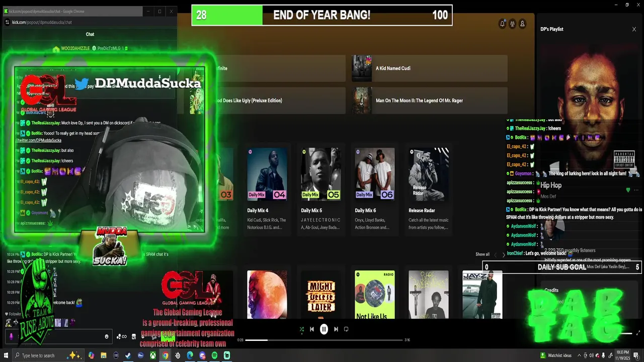Click the Chat header in Kick popout
Image resolution: width=644 pixels, height=362 pixels.
pyautogui.click(x=90, y=34)
